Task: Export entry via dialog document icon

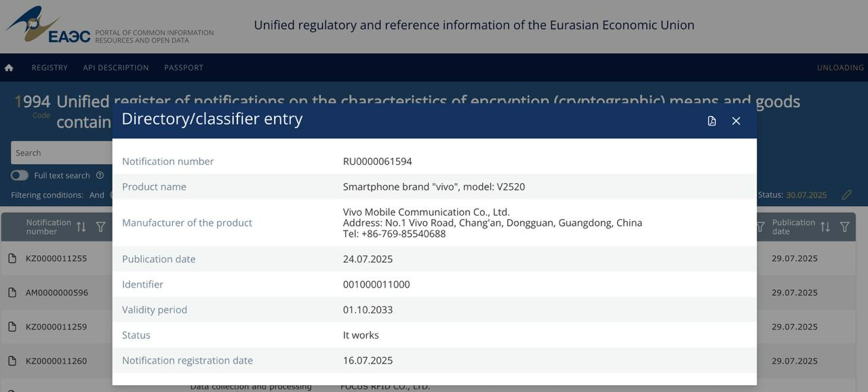Action: [711, 121]
